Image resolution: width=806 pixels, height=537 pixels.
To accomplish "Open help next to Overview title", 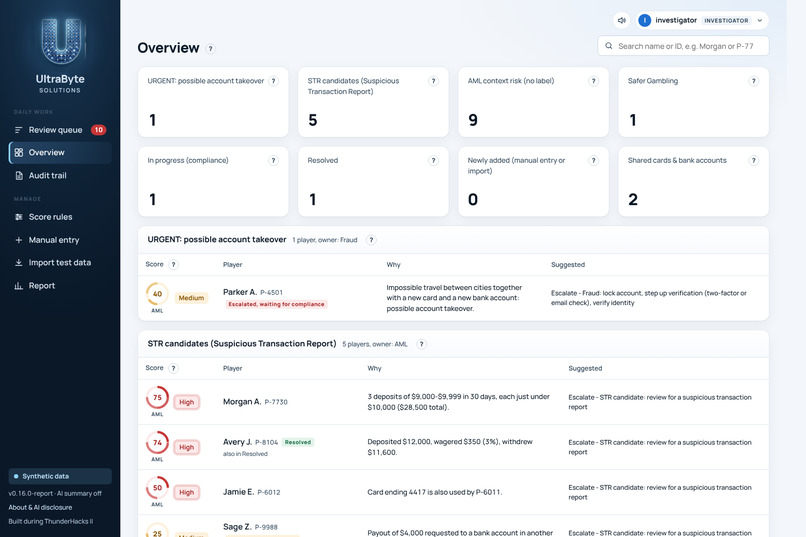I will (x=210, y=49).
